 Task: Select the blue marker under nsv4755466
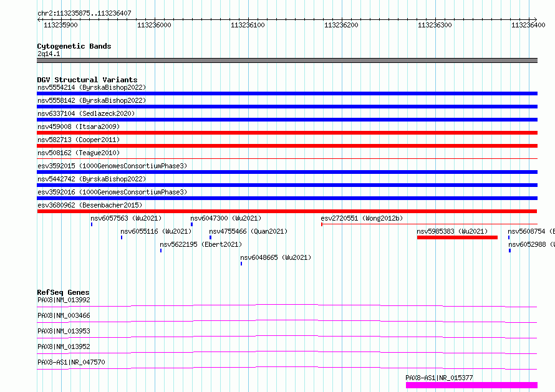point(210,237)
